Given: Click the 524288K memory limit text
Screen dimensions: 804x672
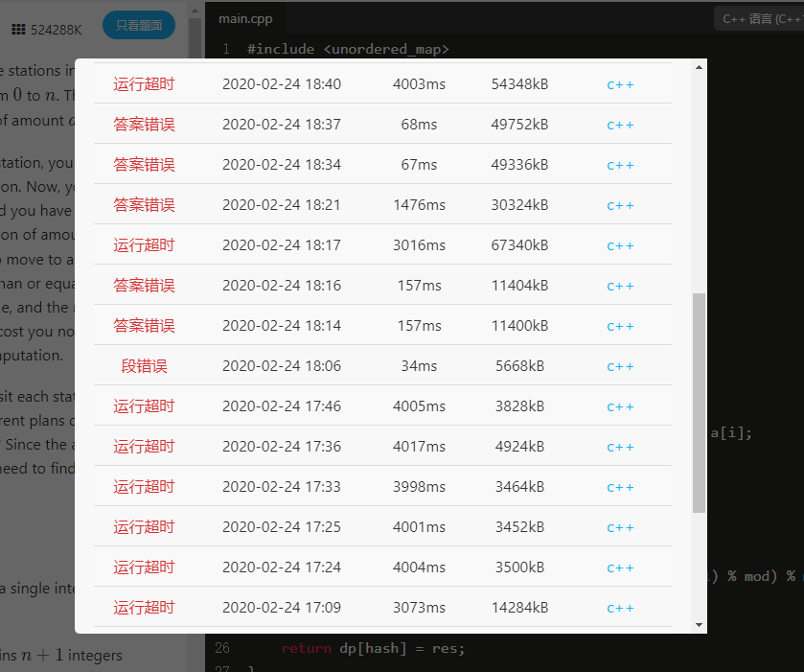Looking at the screenshot, I should click(56, 30).
